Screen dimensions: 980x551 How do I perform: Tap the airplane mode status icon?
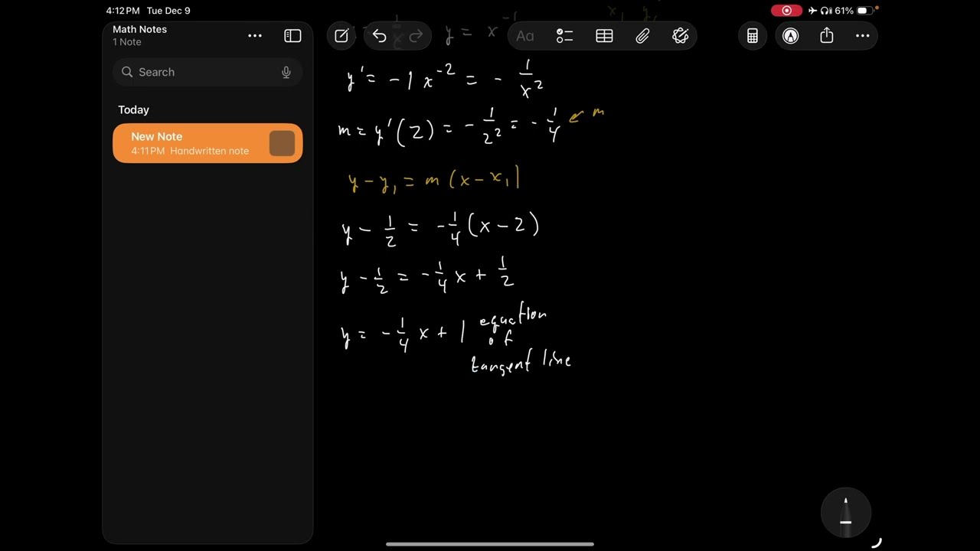tap(812, 11)
